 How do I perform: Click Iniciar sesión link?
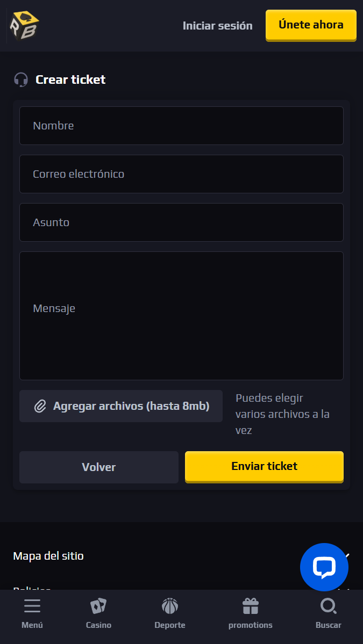pos(217,25)
